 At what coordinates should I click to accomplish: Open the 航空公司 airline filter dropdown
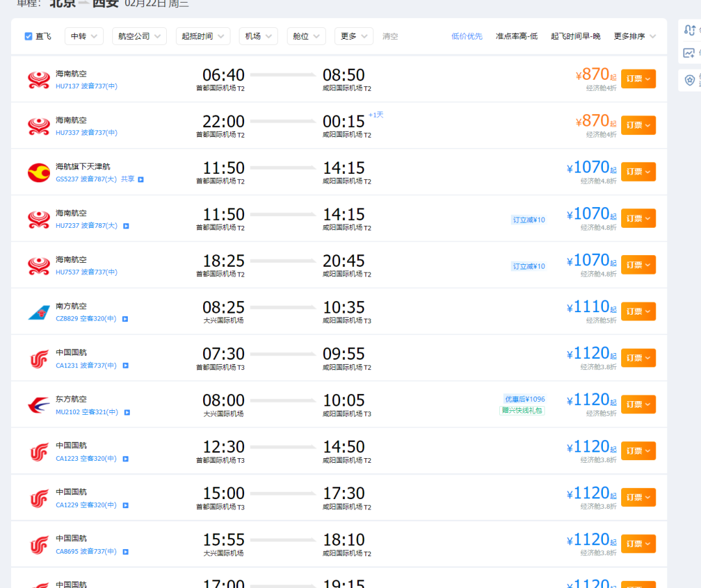[x=140, y=36]
